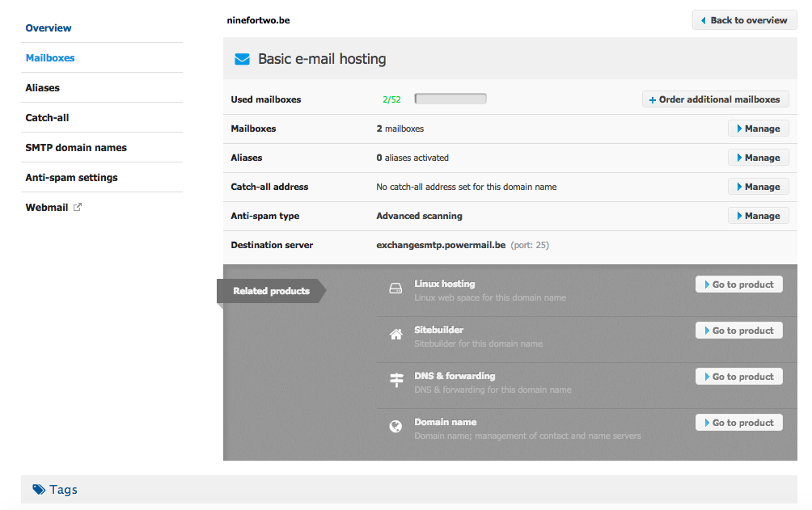Click the external link icon next to Webmail
Viewport: 812px width, 510px height.
coord(78,207)
